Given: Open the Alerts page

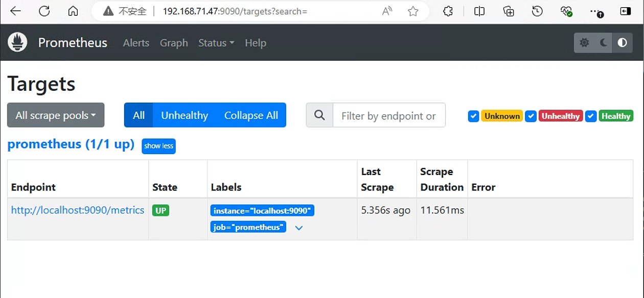Looking at the screenshot, I should (x=136, y=43).
